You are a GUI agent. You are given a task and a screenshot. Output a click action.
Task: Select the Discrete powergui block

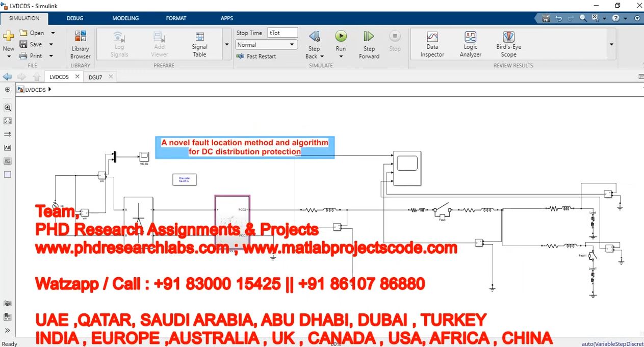(x=184, y=179)
